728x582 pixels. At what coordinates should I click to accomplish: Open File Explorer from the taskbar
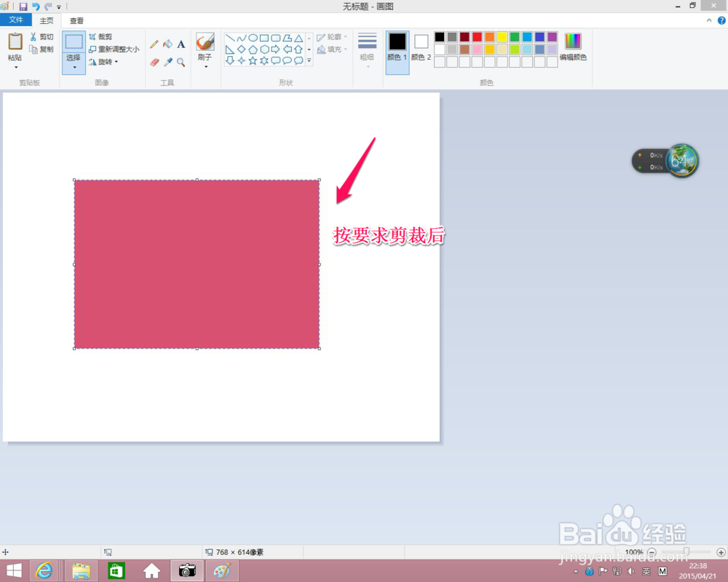(82, 571)
